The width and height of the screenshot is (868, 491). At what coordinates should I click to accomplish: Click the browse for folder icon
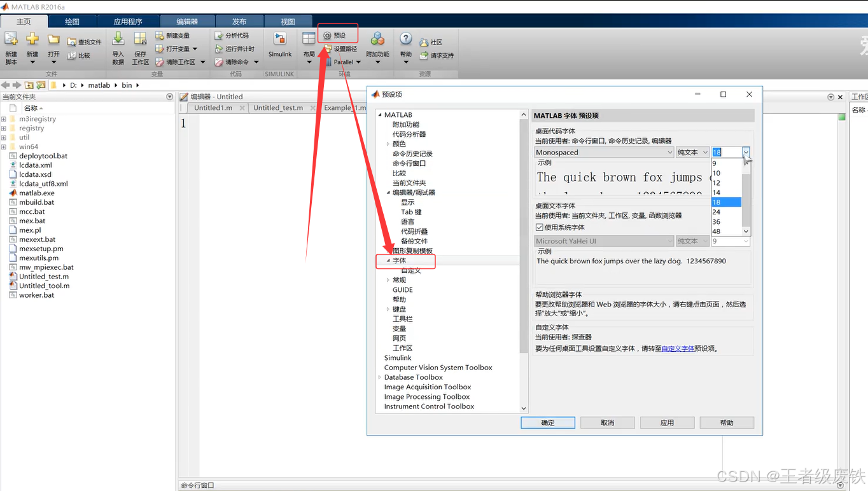(41, 85)
